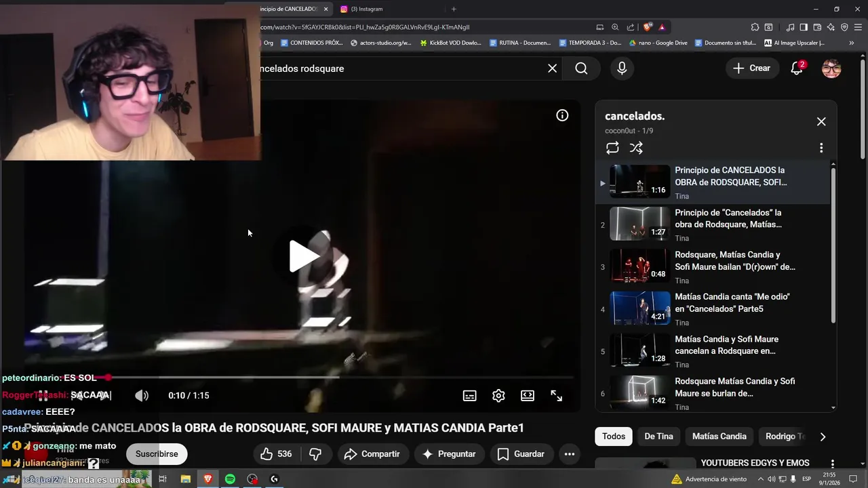Open Brave Shields lion icon
The width and height of the screenshot is (868, 488).
coord(648,27)
